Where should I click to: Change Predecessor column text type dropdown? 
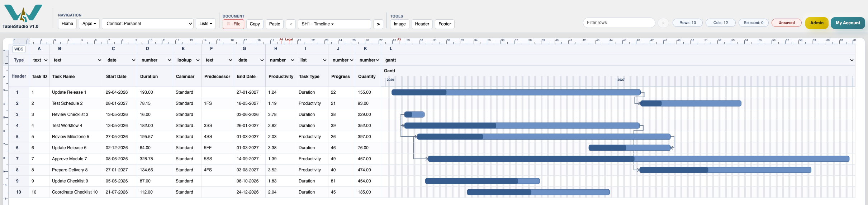click(218, 60)
